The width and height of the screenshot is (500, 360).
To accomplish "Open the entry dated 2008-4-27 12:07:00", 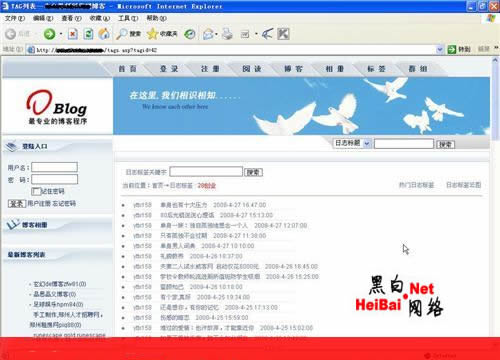I will pos(204,225).
